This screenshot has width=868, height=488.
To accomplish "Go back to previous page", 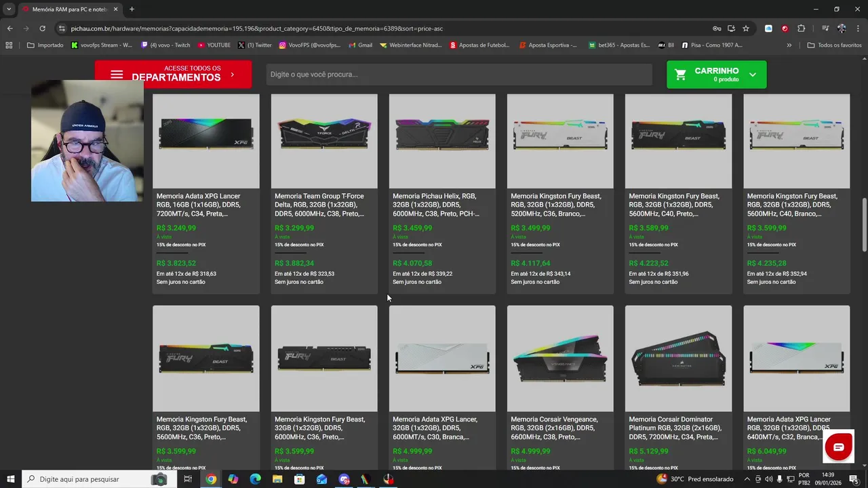I will 9,28.
